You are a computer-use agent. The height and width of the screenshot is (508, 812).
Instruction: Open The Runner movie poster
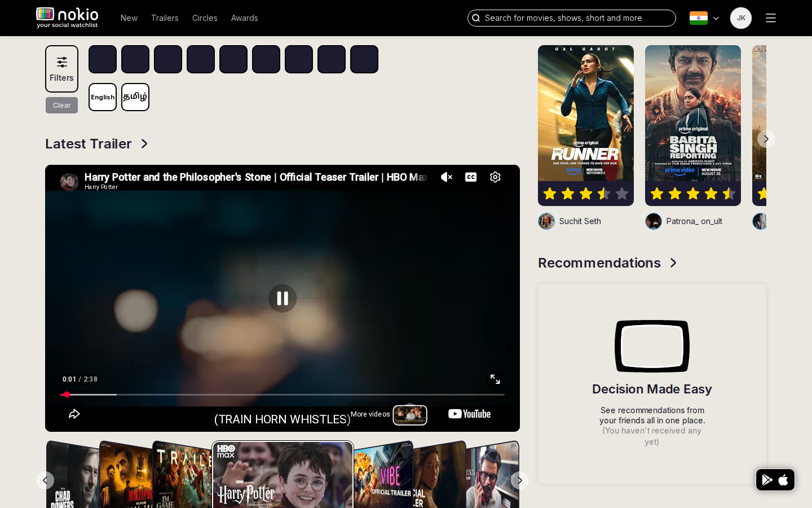586,113
